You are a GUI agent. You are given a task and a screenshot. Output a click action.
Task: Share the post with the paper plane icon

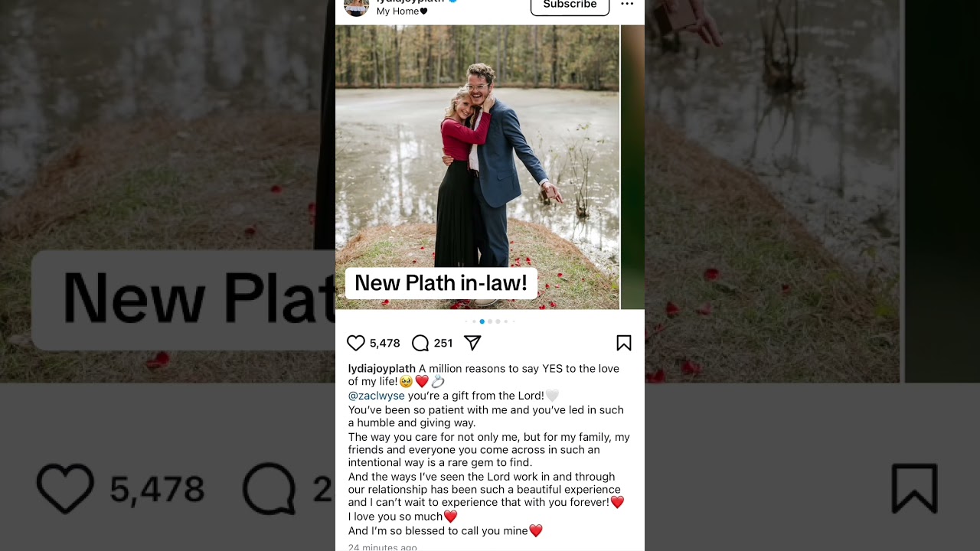(x=472, y=343)
